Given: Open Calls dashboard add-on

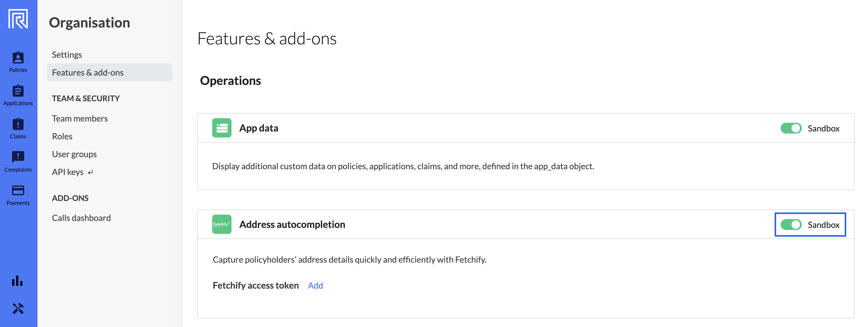Looking at the screenshot, I should pyautogui.click(x=81, y=218).
